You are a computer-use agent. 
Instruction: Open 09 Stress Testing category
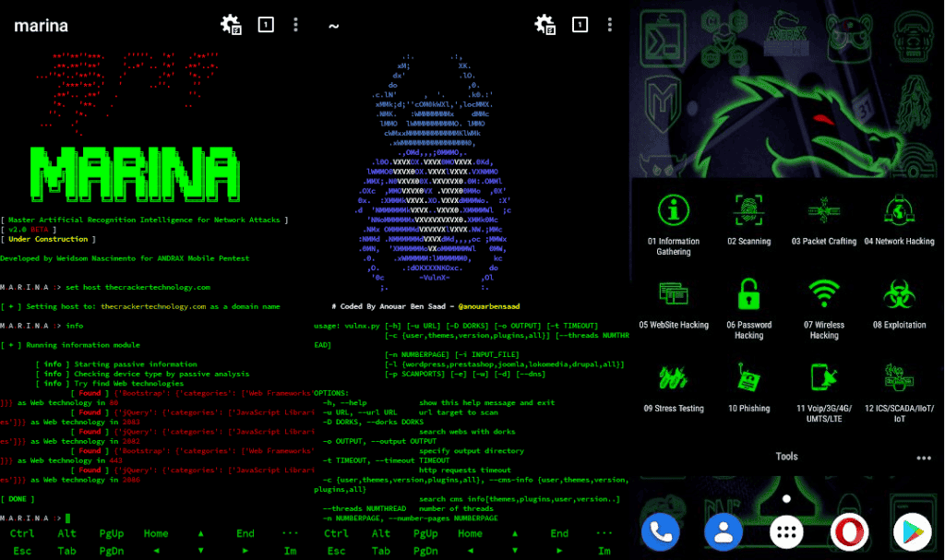click(x=674, y=388)
